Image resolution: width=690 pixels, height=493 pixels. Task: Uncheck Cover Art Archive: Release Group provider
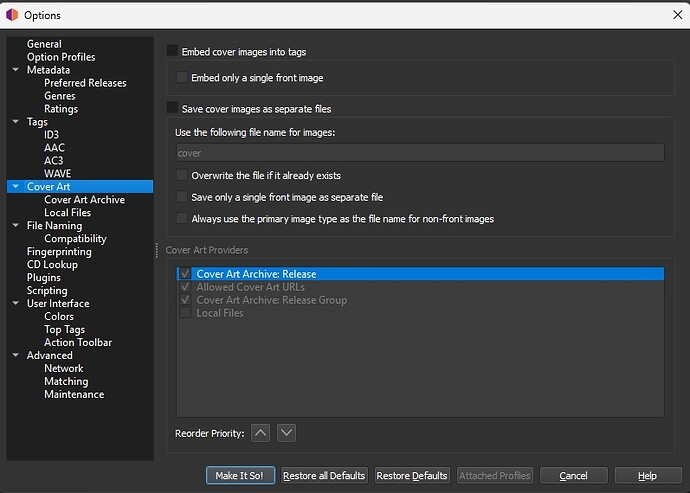pos(185,300)
